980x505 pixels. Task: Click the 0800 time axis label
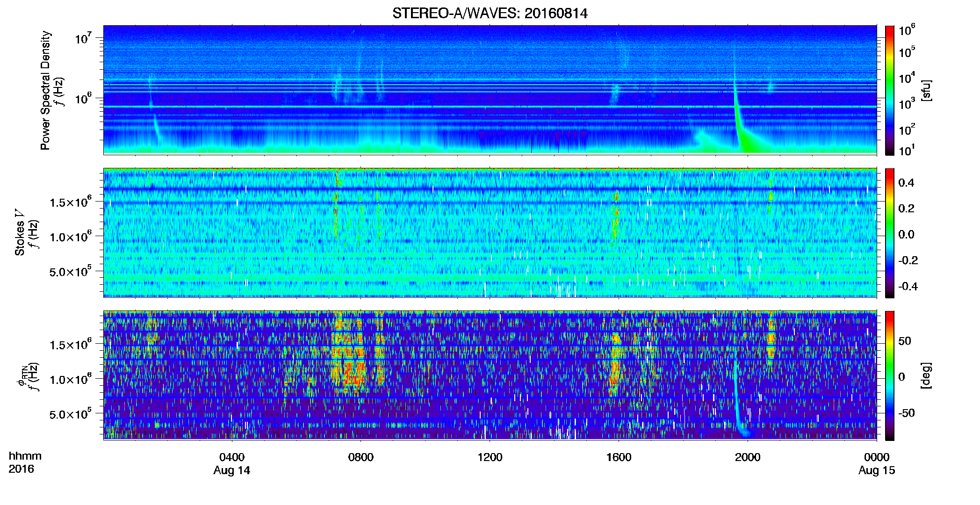[361, 457]
